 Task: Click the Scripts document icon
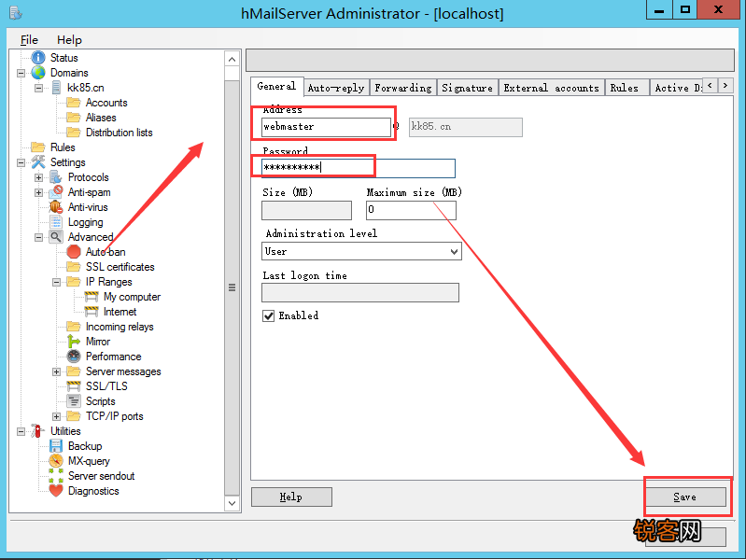coord(74,401)
